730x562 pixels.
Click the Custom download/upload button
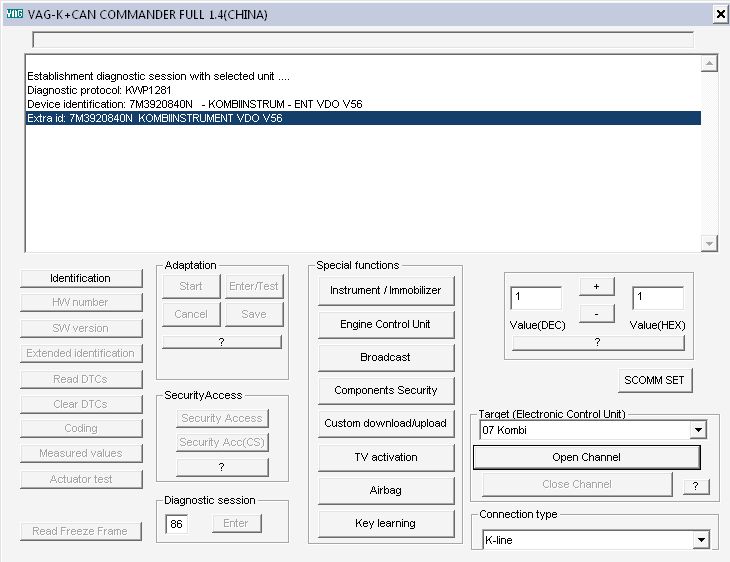(x=386, y=424)
